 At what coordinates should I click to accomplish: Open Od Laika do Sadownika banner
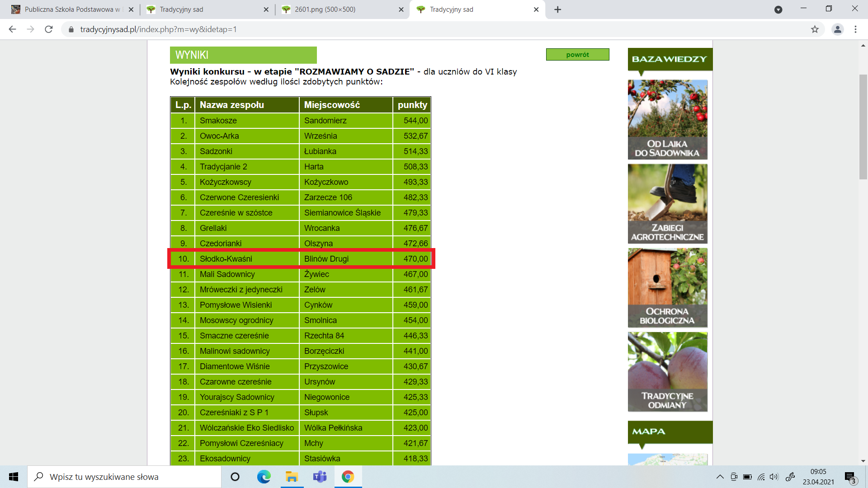pos(667,120)
